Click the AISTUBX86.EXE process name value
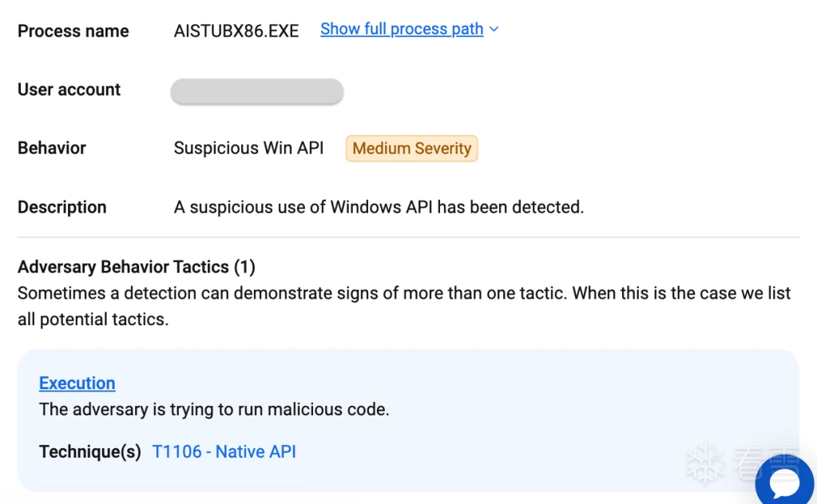Screen dimensions: 817x504 236,31
